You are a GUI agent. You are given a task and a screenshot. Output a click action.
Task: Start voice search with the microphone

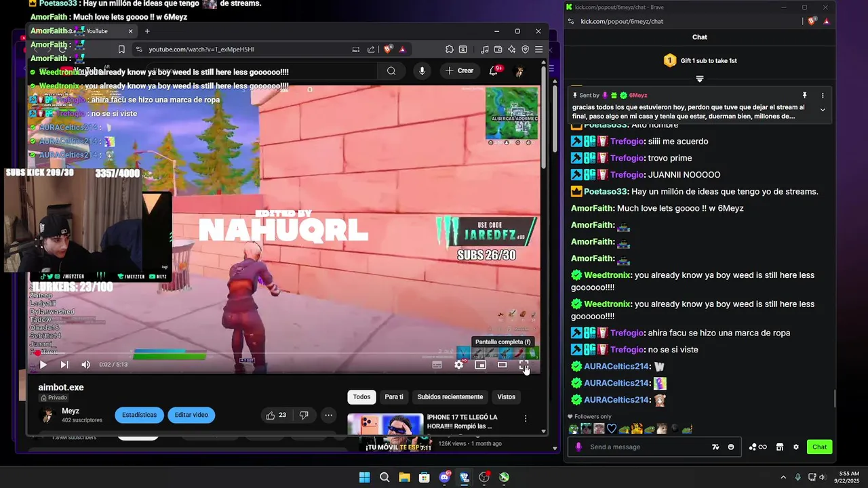click(422, 70)
